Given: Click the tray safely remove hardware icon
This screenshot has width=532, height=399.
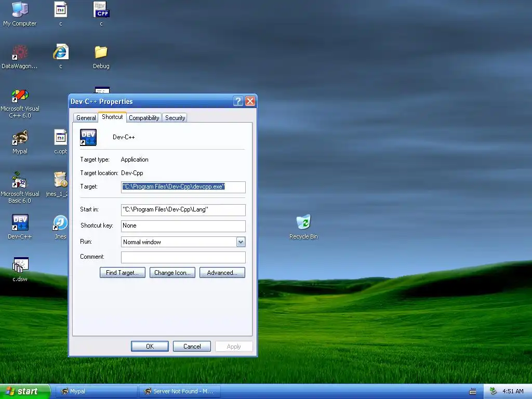Looking at the screenshot, I should [493, 391].
